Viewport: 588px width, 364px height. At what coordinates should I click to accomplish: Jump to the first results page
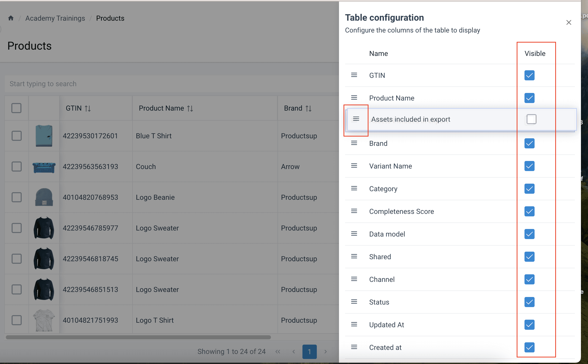pos(278,352)
